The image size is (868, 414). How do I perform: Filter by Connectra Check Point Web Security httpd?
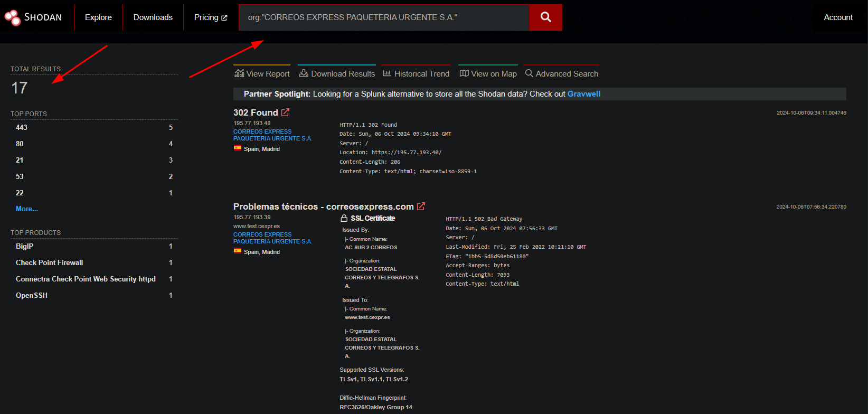94,279
